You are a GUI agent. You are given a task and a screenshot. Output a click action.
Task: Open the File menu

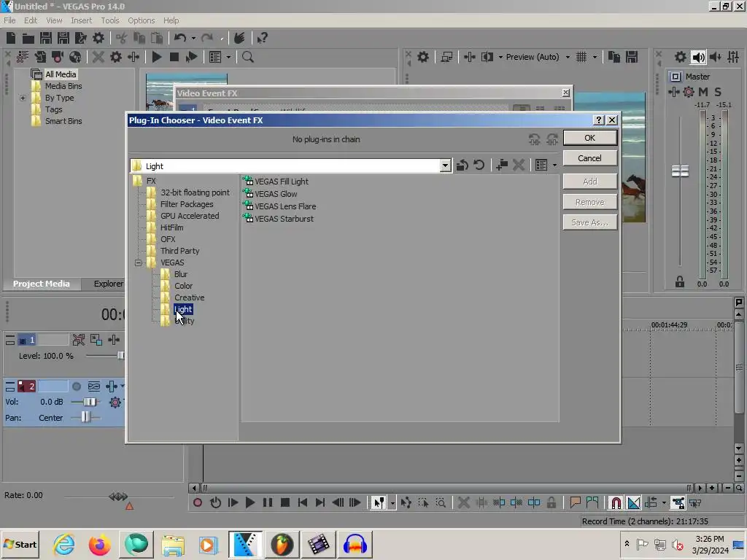click(x=9, y=20)
